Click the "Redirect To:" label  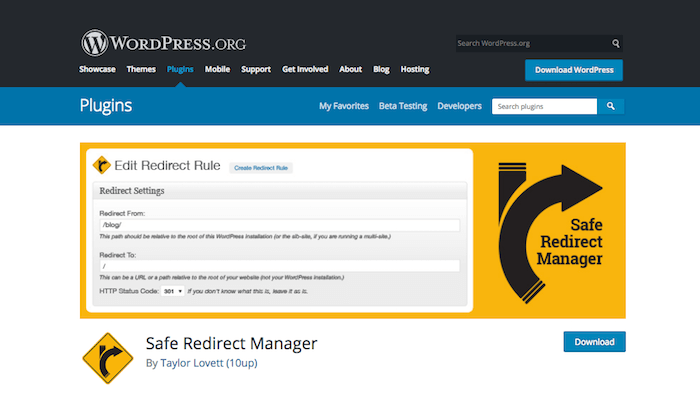[117, 255]
